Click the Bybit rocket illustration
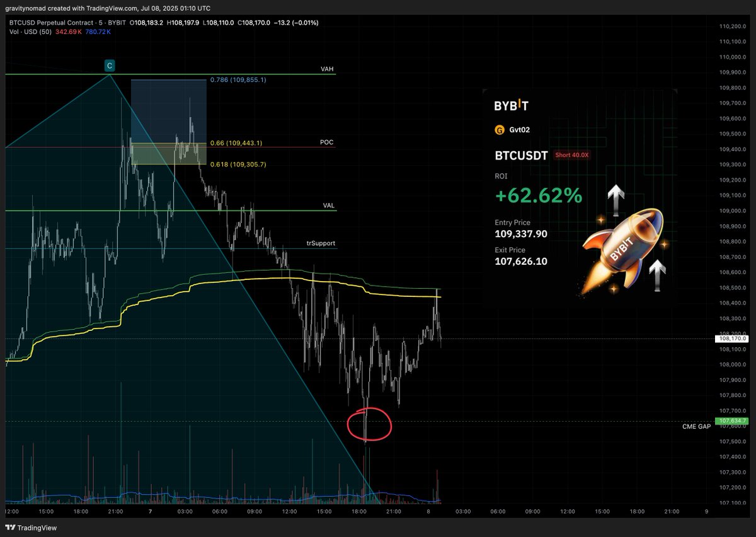756x537 pixels. pyautogui.click(x=624, y=251)
